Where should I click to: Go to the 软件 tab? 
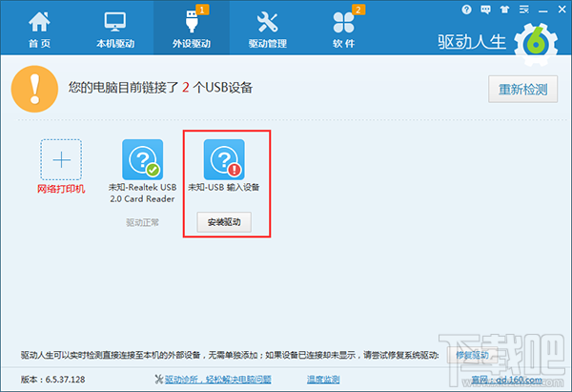[343, 30]
